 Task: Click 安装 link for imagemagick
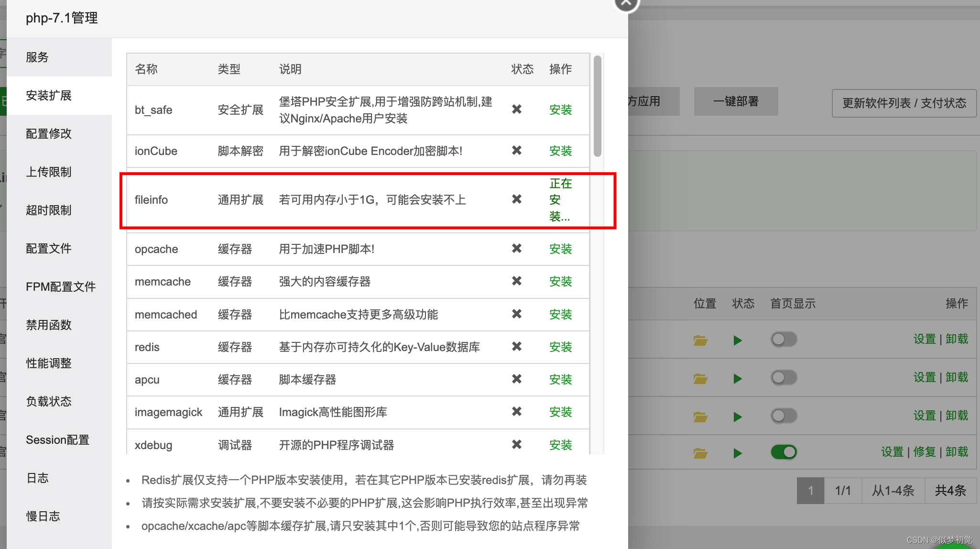560,412
